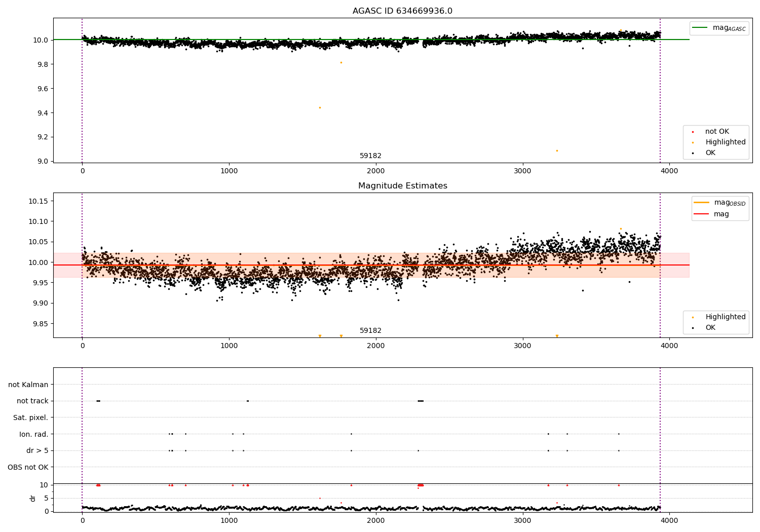Select the green mag AGASC legend line
Screen dimensions: 760x532
[x=700, y=28]
